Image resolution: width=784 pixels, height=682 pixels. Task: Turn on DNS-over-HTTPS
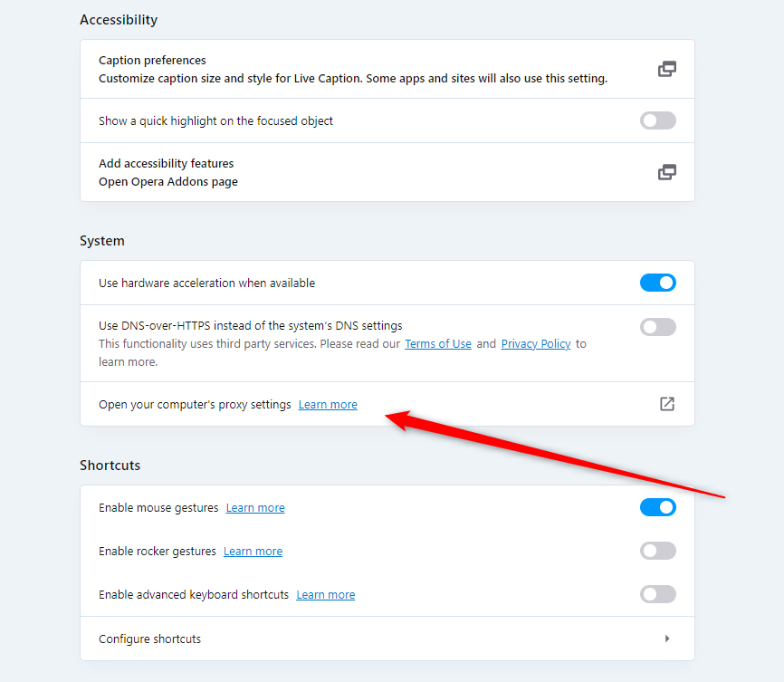tap(658, 326)
